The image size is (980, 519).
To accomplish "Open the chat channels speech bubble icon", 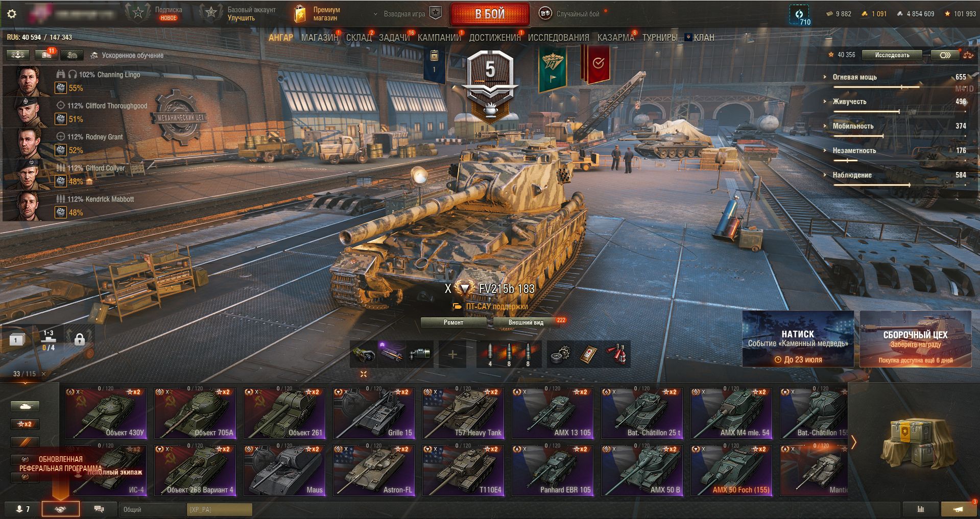I will (99, 509).
